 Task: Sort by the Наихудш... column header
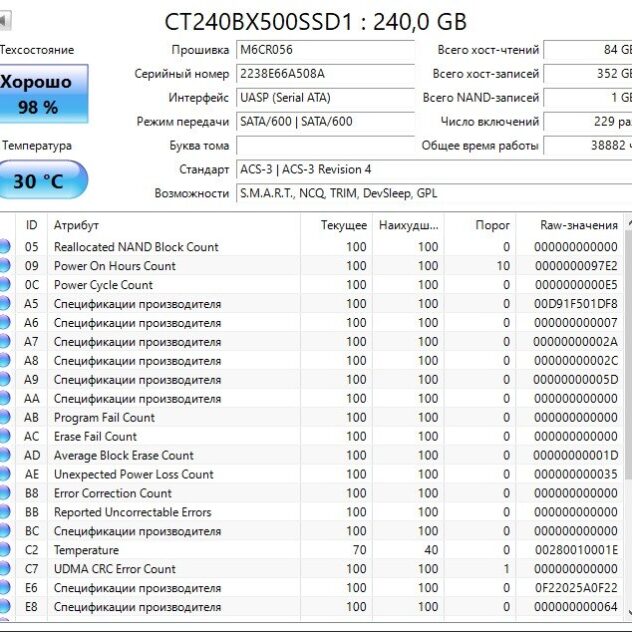click(x=408, y=225)
